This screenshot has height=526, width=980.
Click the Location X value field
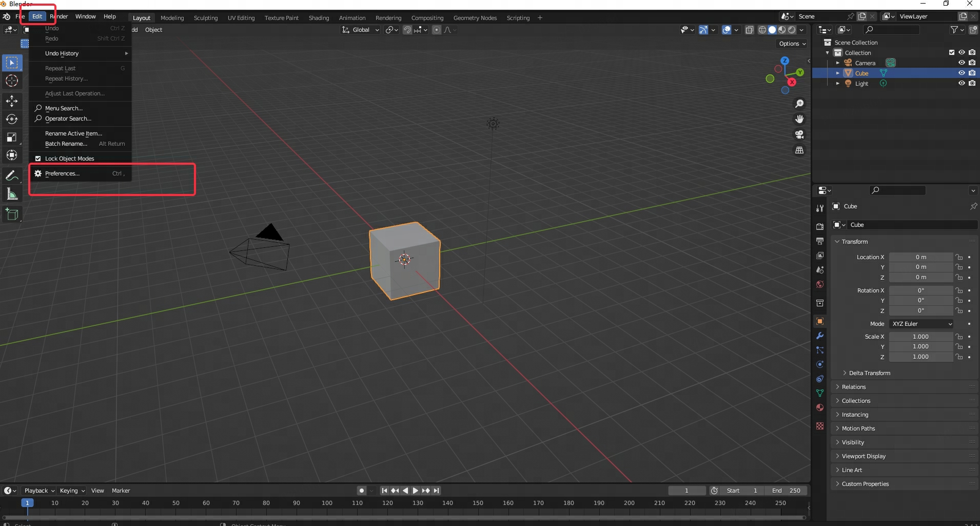tap(920, 257)
